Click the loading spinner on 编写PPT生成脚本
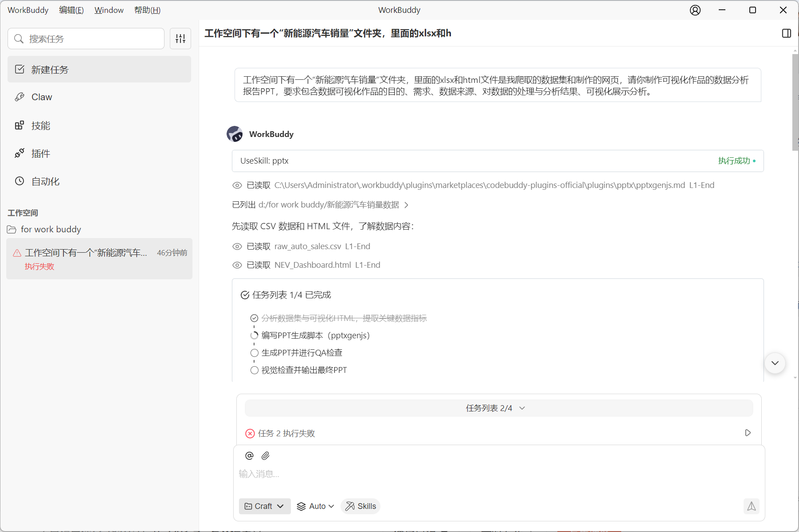Viewport: 799px width, 532px height. (x=254, y=336)
